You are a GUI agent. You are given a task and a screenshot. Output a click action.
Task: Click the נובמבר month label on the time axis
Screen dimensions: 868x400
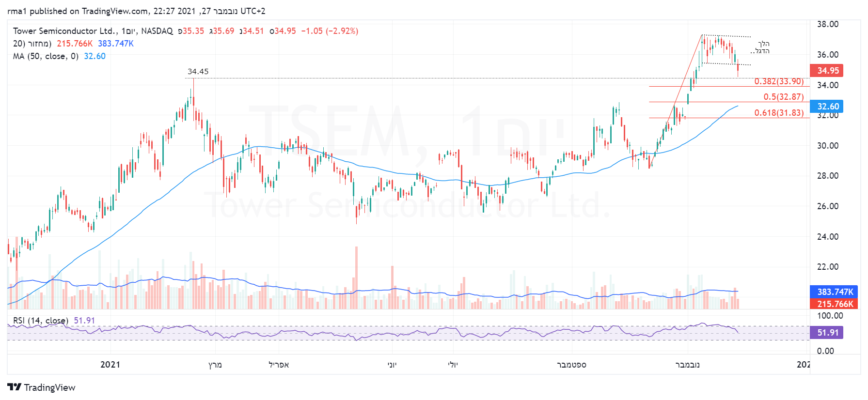(687, 365)
